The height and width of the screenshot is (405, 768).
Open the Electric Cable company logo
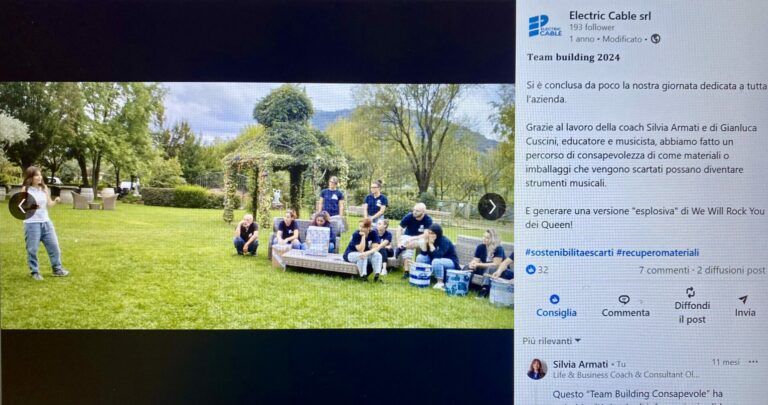(545, 26)
